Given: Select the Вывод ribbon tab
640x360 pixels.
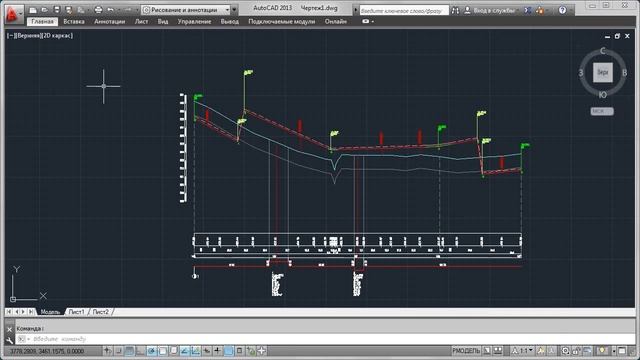Looking at the screenshot, I should [229, 22].
